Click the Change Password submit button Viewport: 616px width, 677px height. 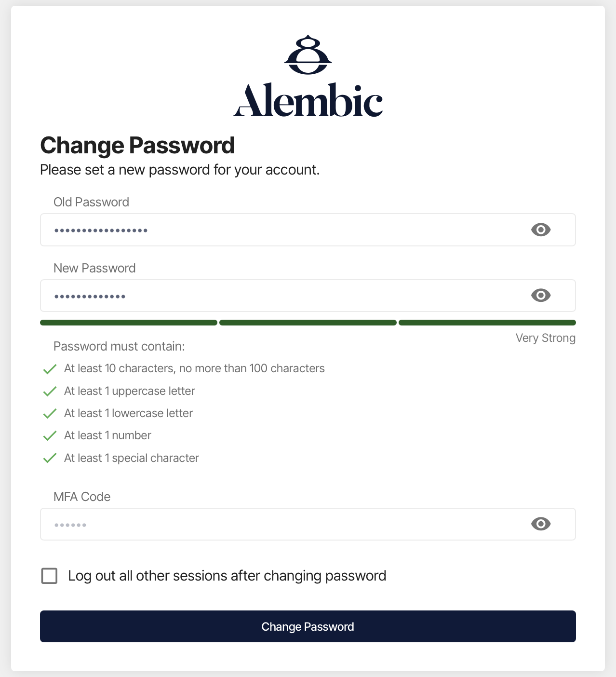pos(308,626)
